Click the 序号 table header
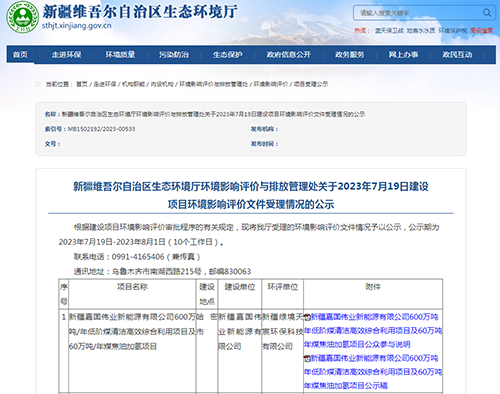This screenshot has height=394, width=500. coord(64,294)
